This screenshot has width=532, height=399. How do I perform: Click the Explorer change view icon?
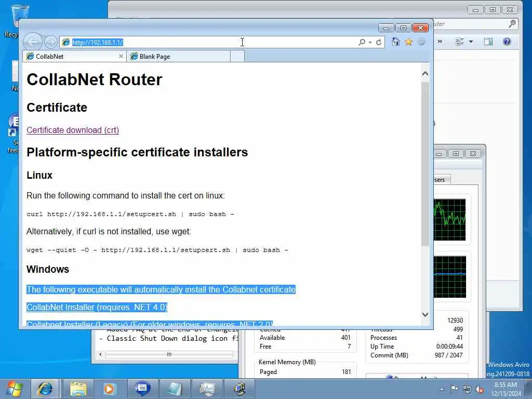tap(460, 42)
